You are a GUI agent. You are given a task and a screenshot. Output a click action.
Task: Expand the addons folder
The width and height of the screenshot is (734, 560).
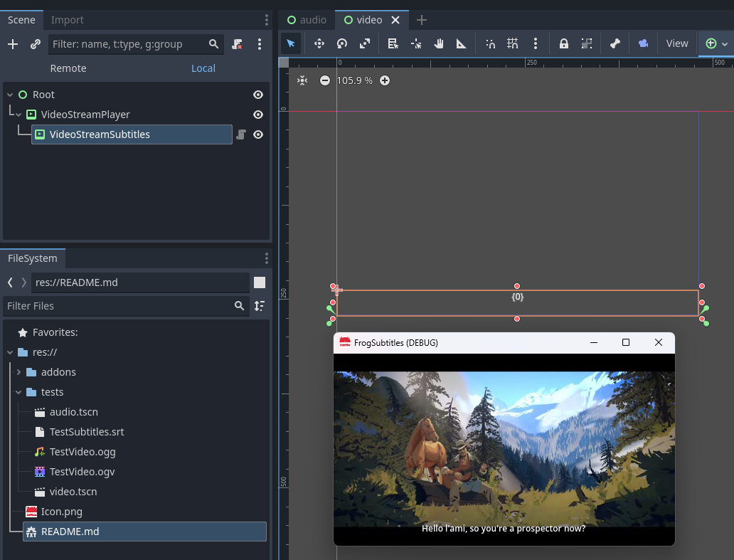tap(18, 372)
